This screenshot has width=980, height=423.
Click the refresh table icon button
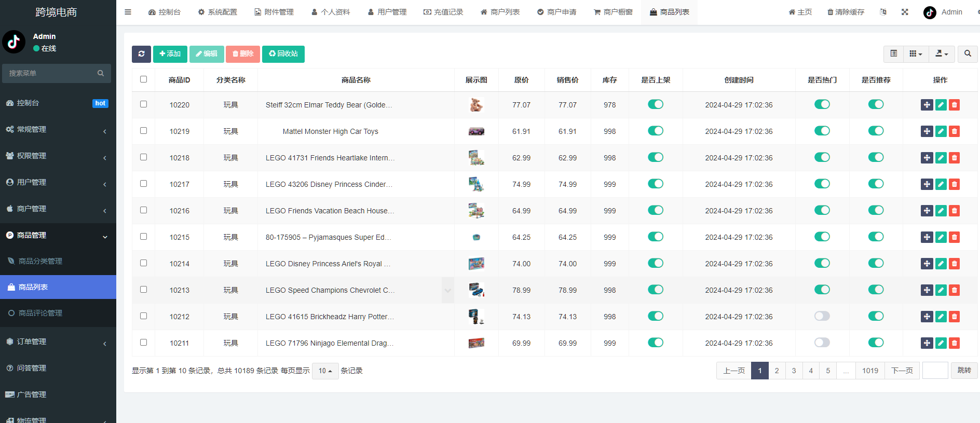point(141,54)
